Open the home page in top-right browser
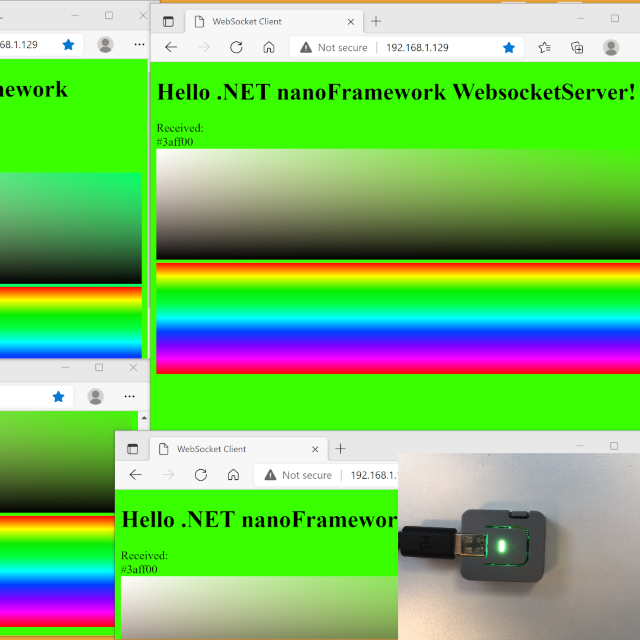This screenshot has width=640, height=640. [x=269, y=47]
